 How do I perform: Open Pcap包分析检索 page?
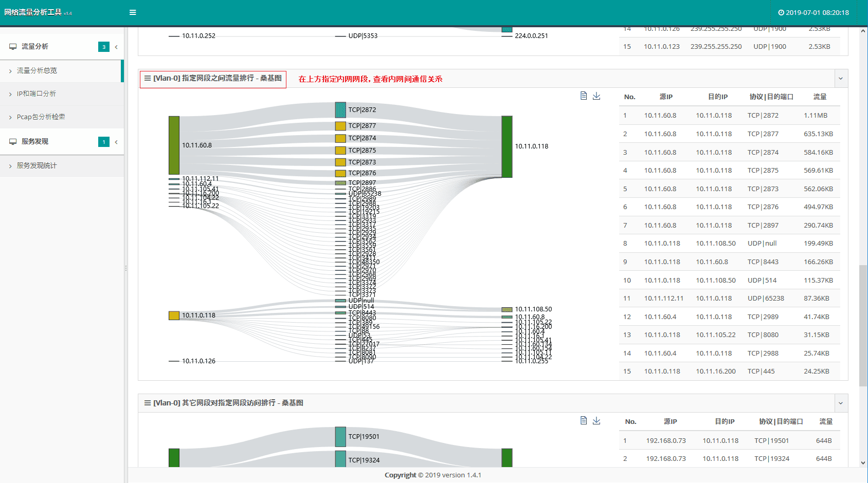[41, 117]
